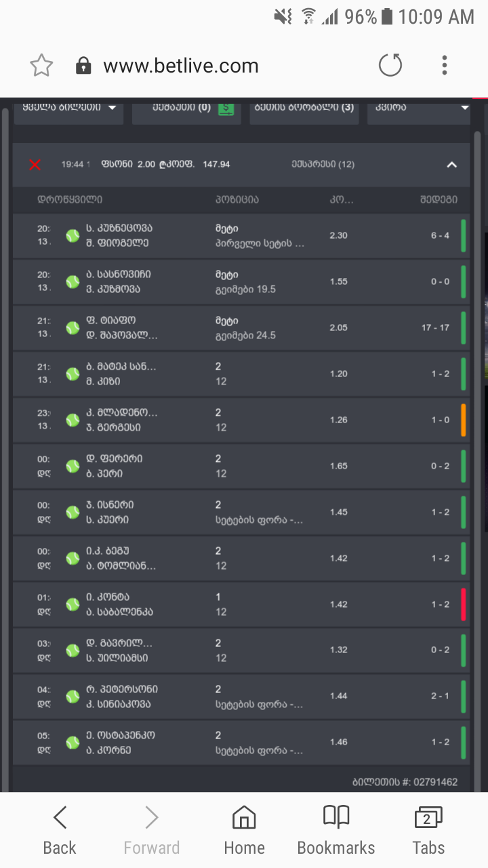This screenshot has width=488, height=868.
Task: Tap tennis ball icon for Kuznetsova match
Action: point(73,236)
